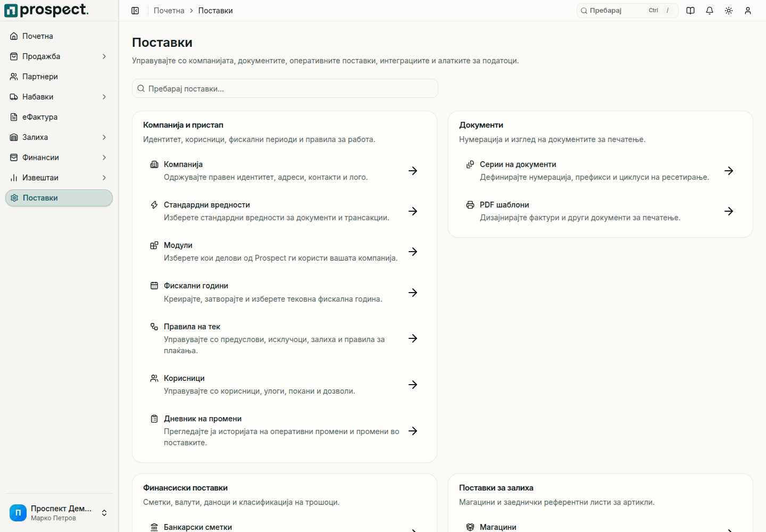
Task: Click the arrow next to Стандардни вредности
Action: 413,211
